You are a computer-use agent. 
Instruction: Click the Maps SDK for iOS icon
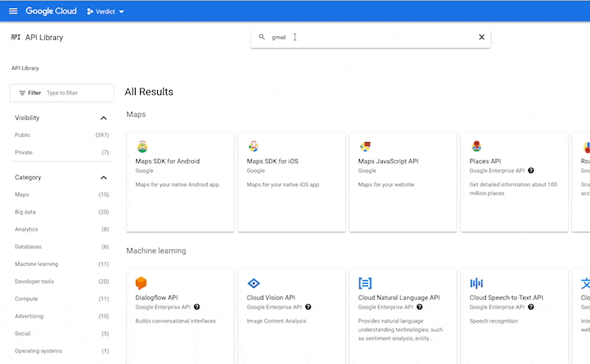[x=253, y=147]
